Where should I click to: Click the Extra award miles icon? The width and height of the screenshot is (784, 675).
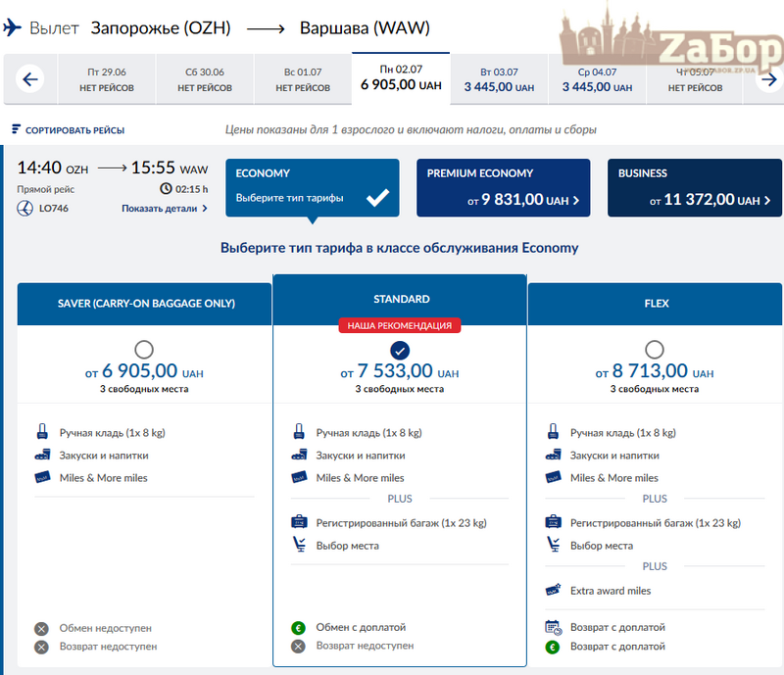(x=555, y=591)
